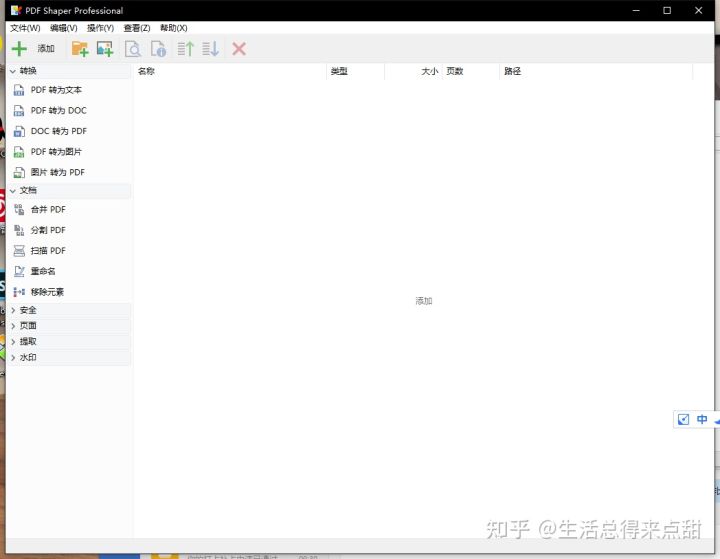This screenshot has height=559, width=720.
Task: Click the 重命名 pencil icon
Action: pos(19,271)
